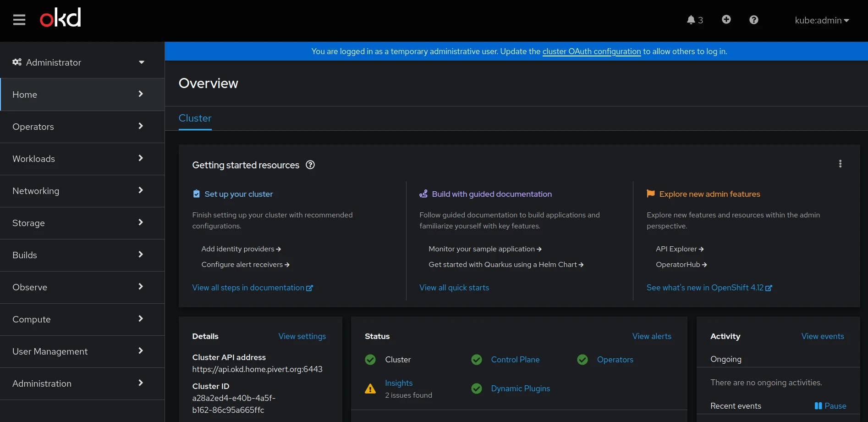
Task: Click the Getting started resources help icon
Action: tap(310, 165)
